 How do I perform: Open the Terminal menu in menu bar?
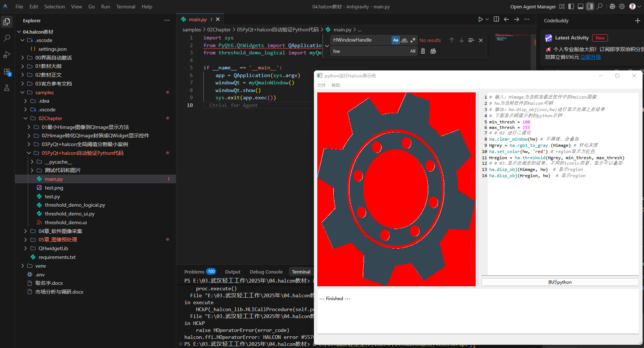pyautogui.click(x=126, y=7)
